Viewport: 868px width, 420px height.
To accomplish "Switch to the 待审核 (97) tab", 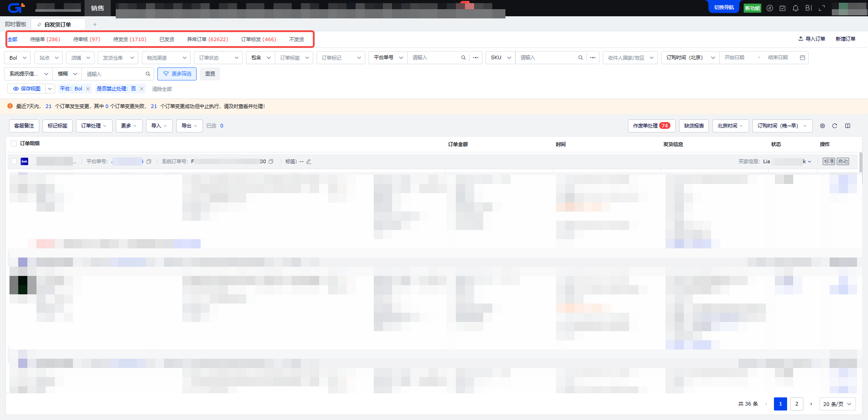I will 87,39.
